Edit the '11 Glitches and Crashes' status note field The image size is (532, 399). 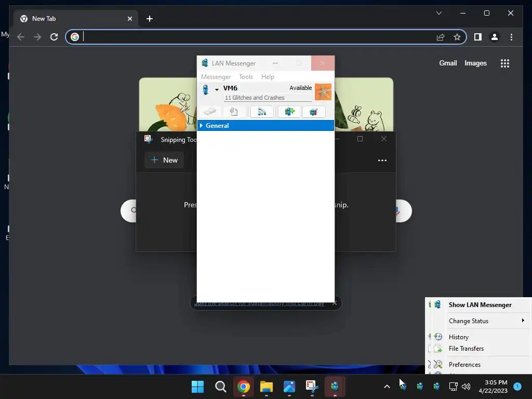pos(268,98)
